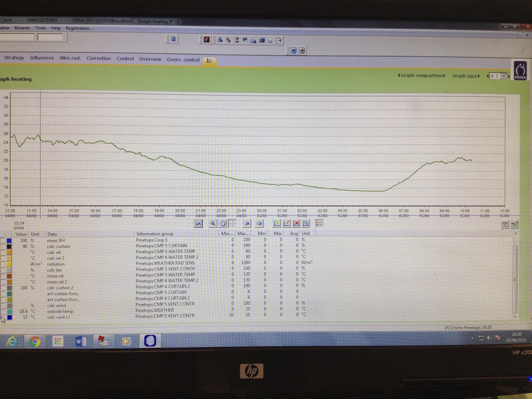Switch to the Influences tab
The width and height of the screenshot is (532, 399).
[42, 58]
